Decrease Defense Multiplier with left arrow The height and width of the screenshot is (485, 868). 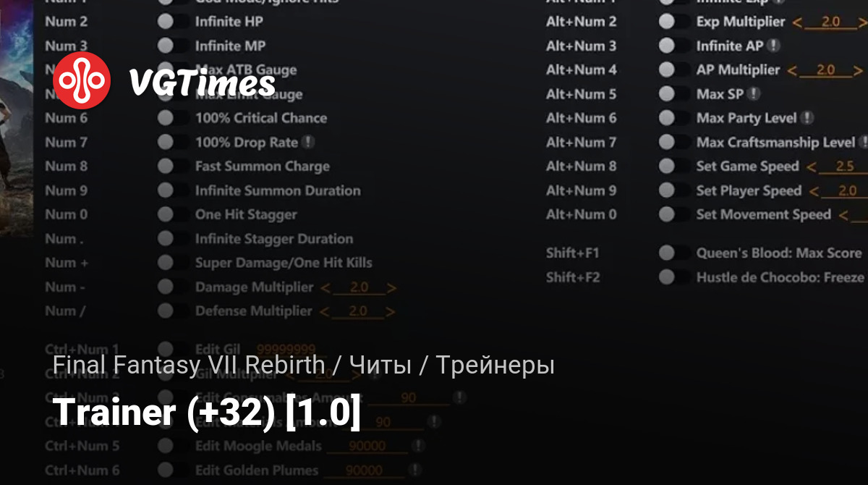click(x=325, y=312)
